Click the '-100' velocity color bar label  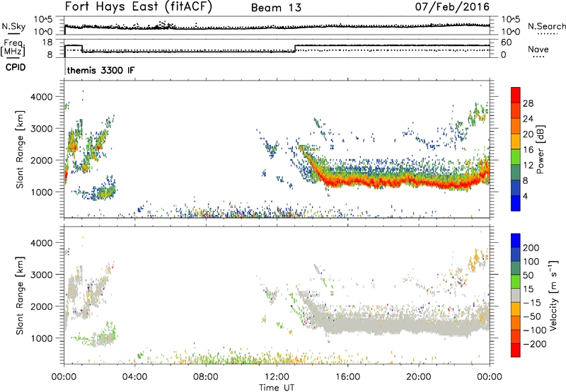pyautogui.click(x=534, y=330)
